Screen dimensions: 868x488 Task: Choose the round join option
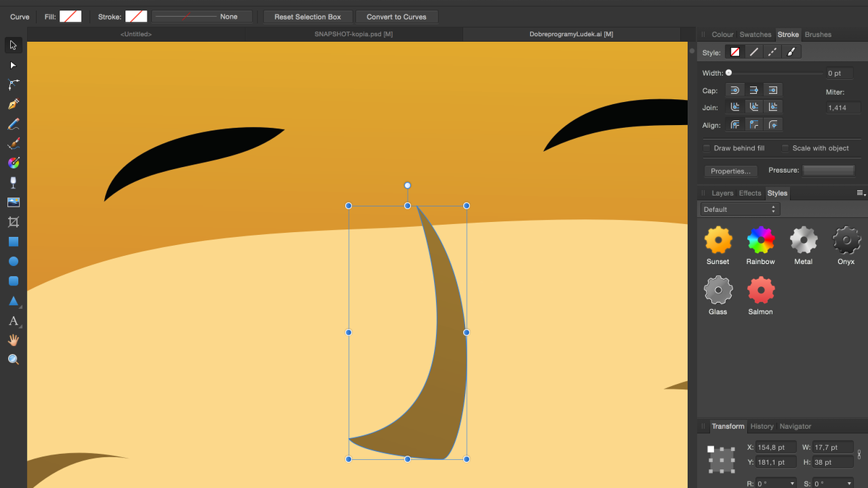point(735,107)
